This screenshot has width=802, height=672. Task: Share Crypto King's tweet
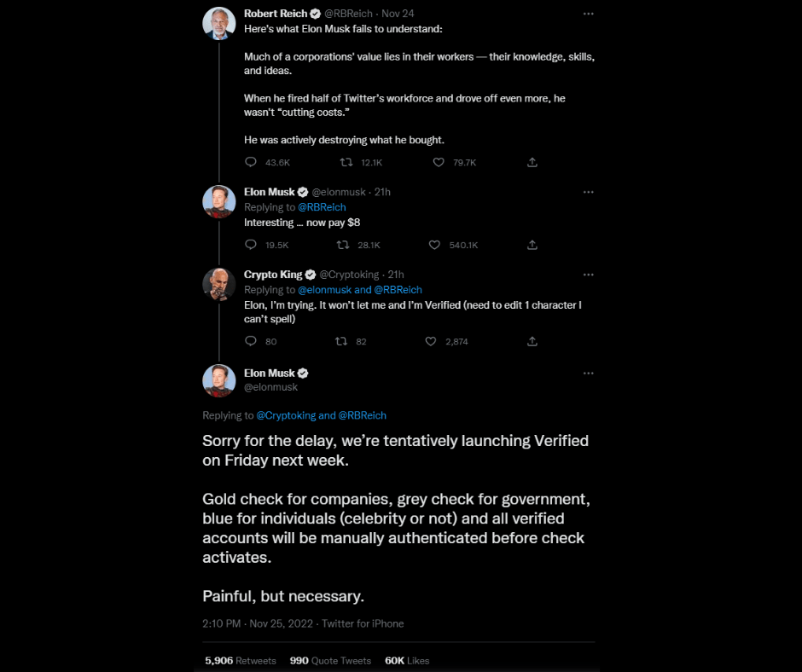[x=532, y=341]
